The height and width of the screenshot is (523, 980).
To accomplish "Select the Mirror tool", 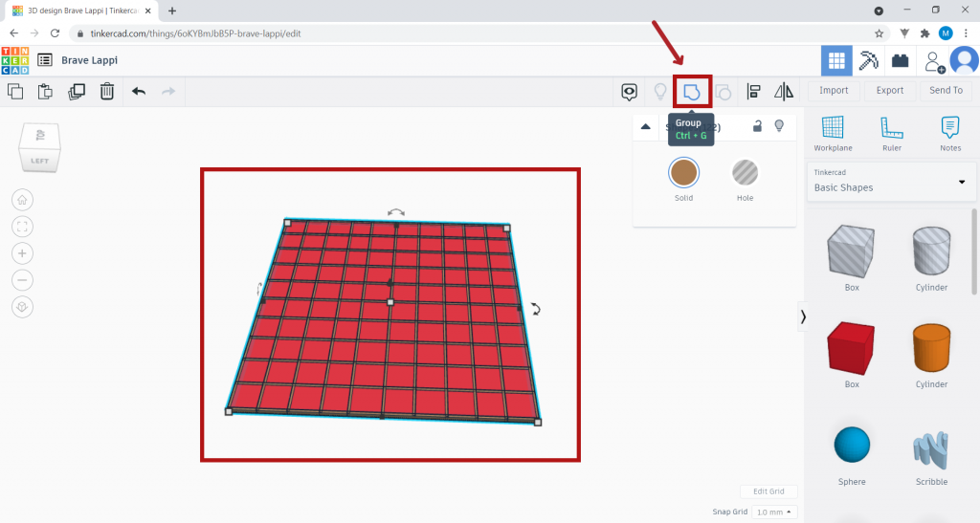I will coord(784,92).
